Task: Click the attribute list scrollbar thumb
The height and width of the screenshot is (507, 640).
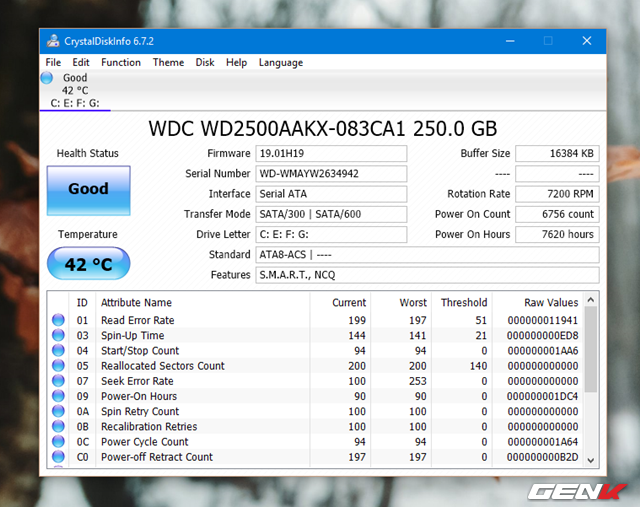Action: pos(591,349)
